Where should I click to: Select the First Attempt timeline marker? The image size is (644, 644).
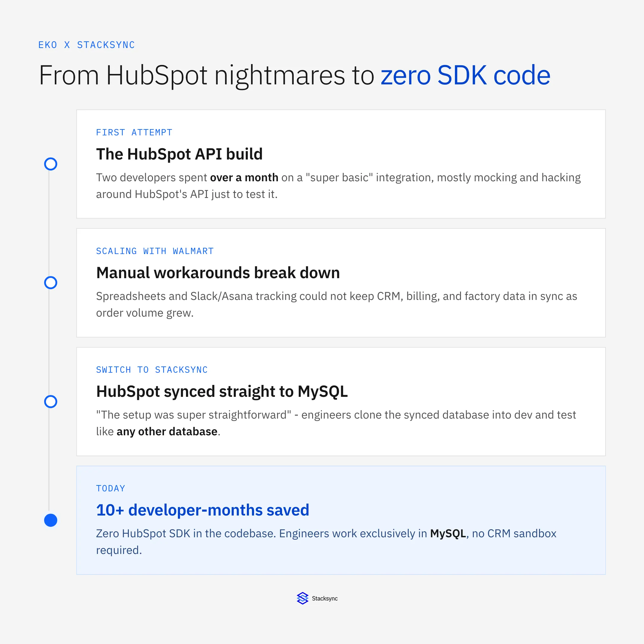click(51, 164)
